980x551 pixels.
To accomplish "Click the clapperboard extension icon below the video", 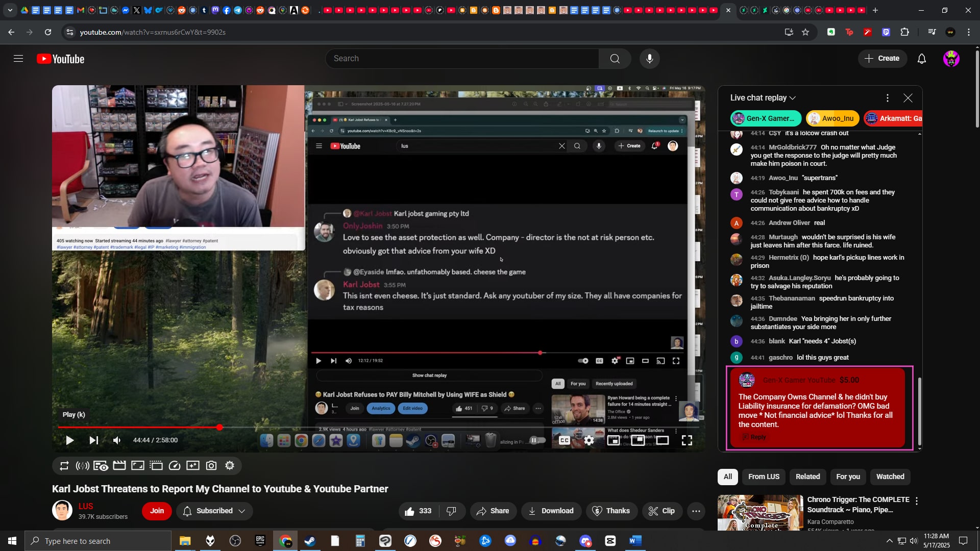I will coord(119,466).
